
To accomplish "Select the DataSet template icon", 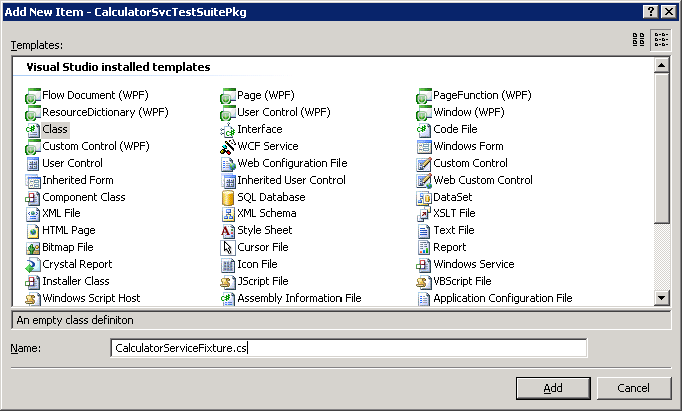I will 424,197.
